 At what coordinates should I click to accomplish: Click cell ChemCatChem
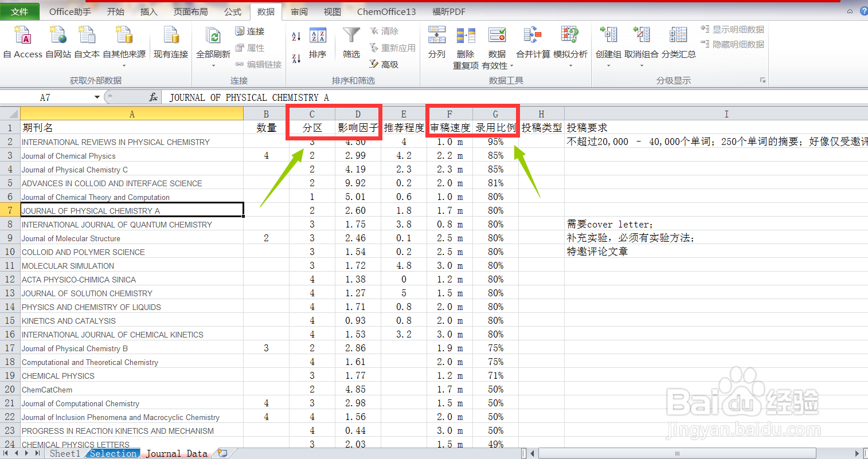(x=132, y=390)
